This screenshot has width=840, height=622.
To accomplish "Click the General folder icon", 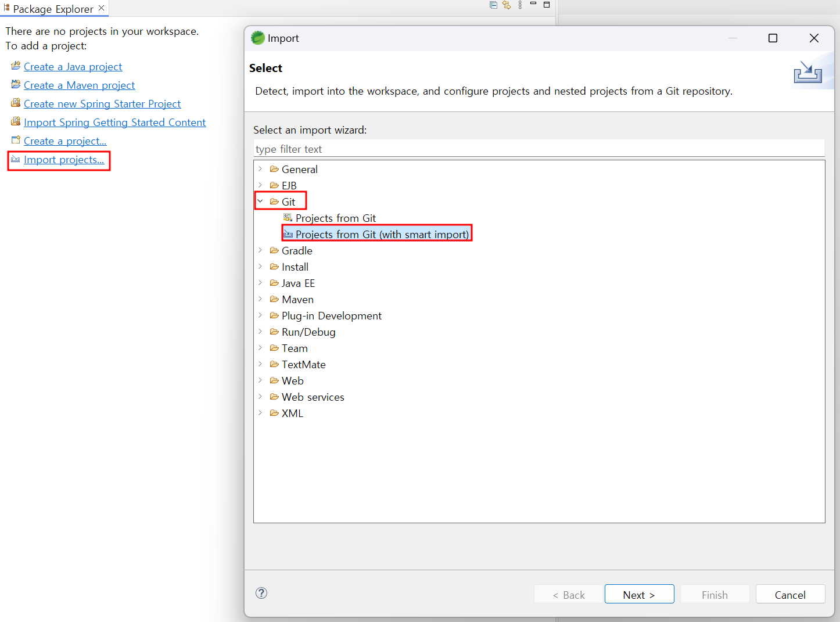I will 274,169.
